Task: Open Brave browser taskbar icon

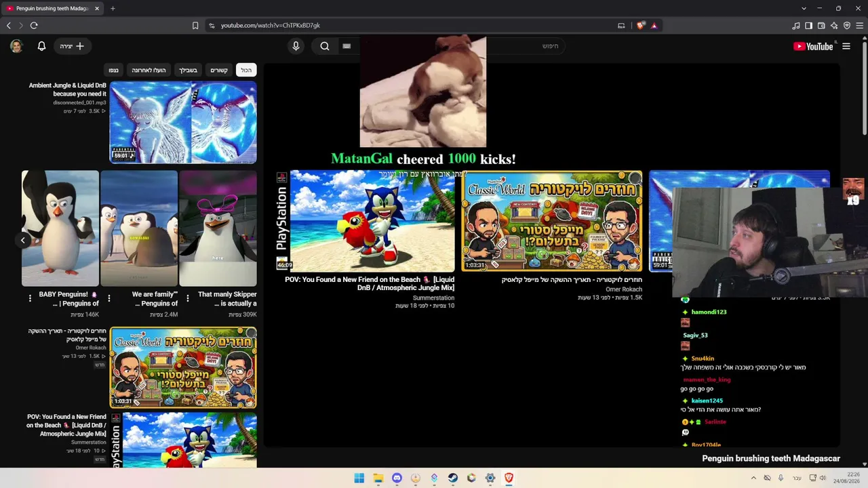Action: pyautogui.click(x=509, y=478)
